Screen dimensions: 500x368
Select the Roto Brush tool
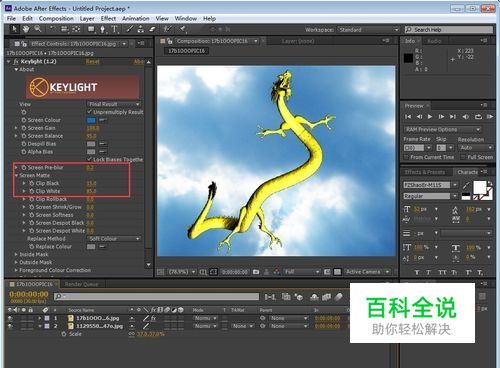[168, 29]
